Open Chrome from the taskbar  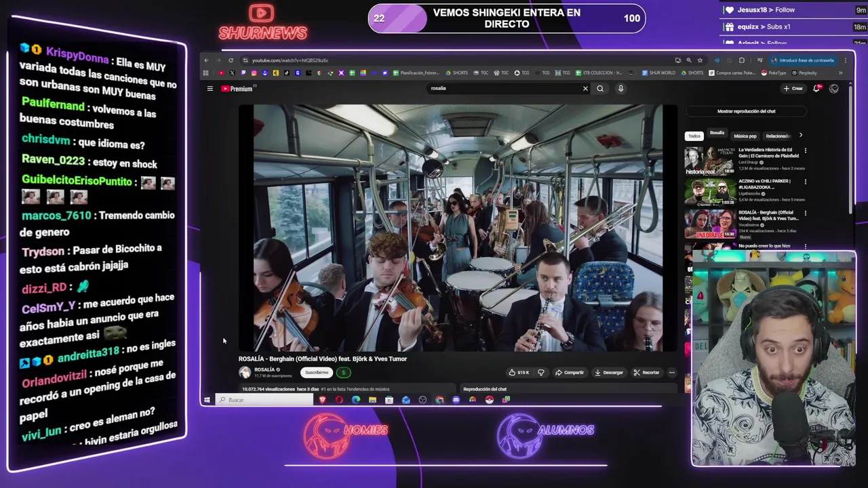pyautogui.click(x=439, y=400)
